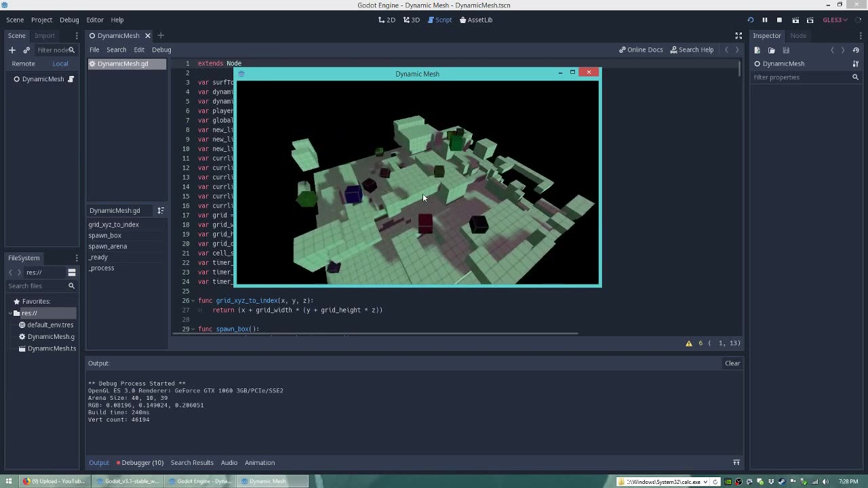
Task: Open the Editor menu
Action: (x=95, y=20)
